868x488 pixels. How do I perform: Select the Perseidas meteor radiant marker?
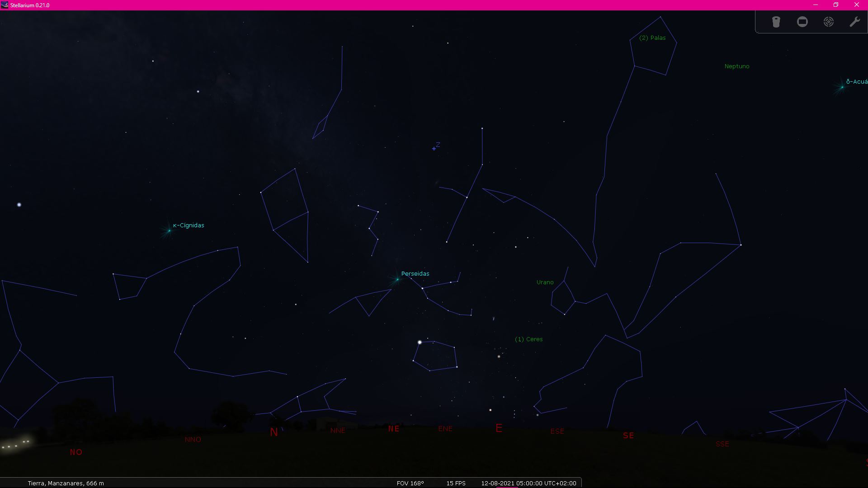coord(397,279)
